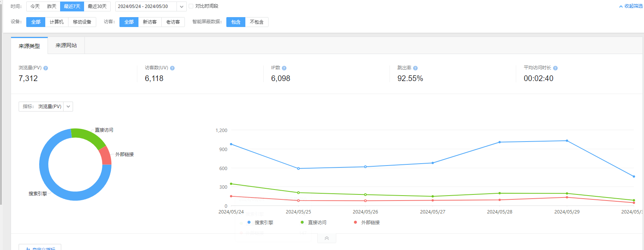Select 不包含 for smart shield data
This screenshot has width=644, height=250.
pos(257,22)
